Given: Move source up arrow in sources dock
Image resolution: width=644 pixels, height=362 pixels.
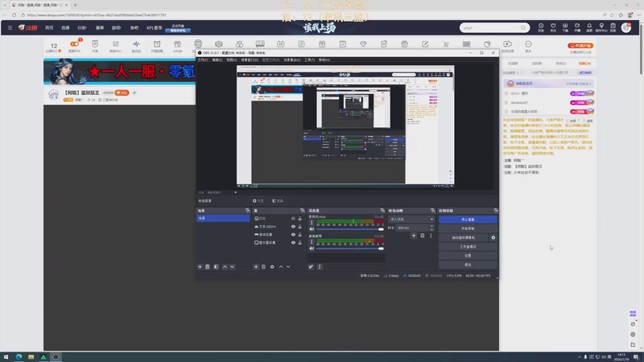Looking at the screenshot, I should pyautogui.click(x=281, y=267).
